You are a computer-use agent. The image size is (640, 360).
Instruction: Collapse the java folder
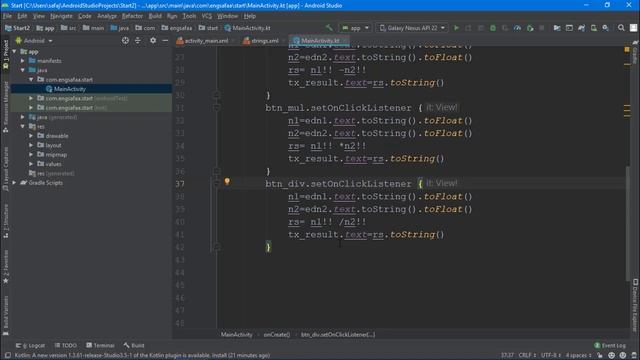tap(23, 70)
